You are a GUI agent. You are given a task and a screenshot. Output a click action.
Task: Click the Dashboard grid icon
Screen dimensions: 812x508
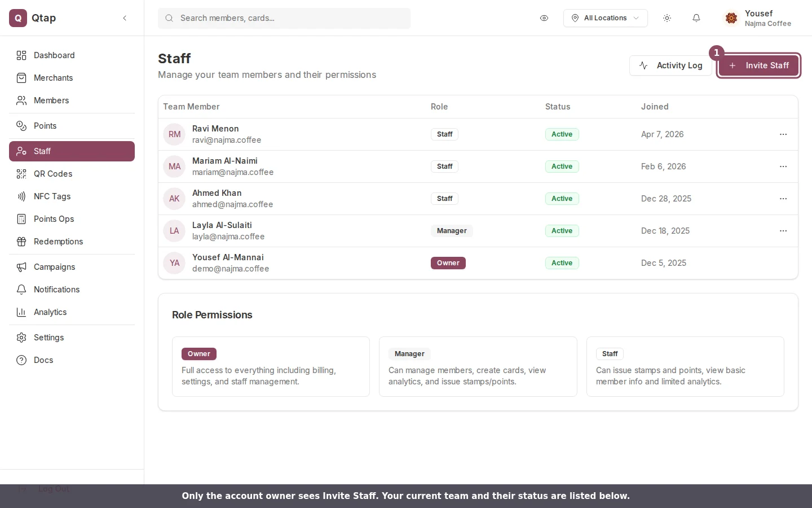21,55
